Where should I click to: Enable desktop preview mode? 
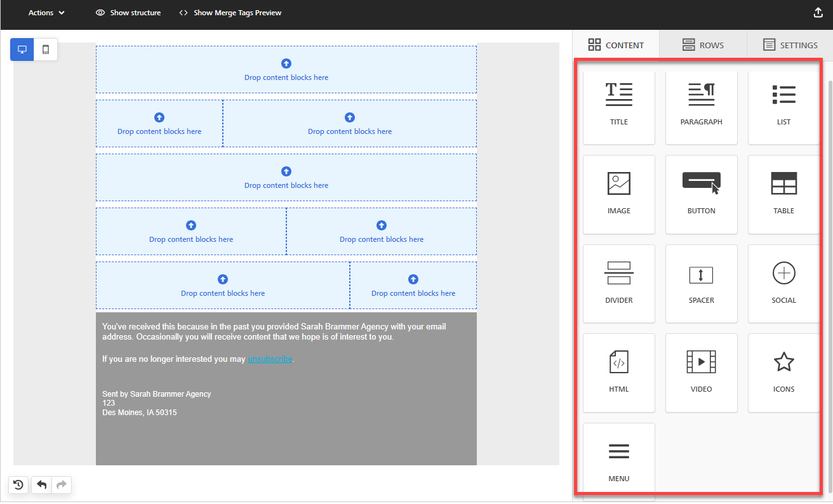tap(22, 49)
